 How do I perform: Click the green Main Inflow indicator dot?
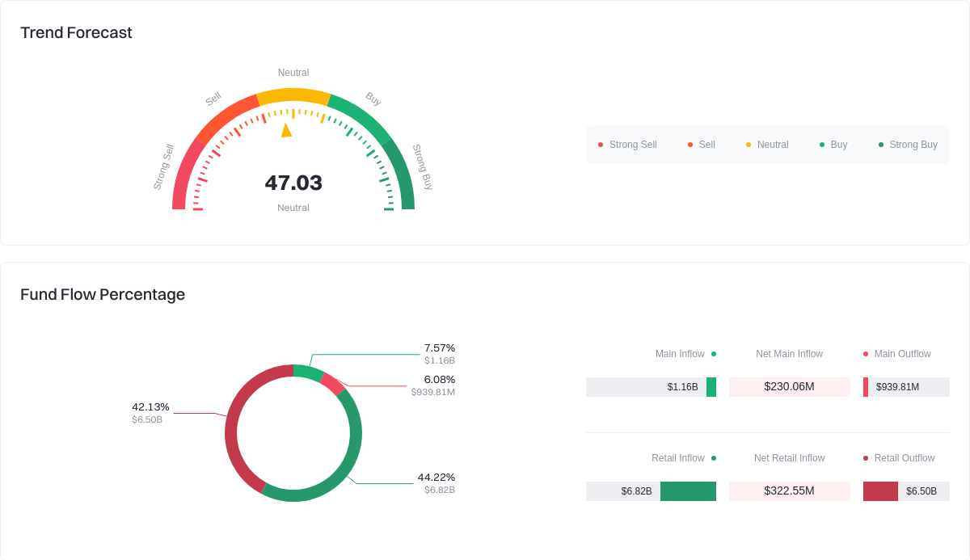tap(713, 354)
